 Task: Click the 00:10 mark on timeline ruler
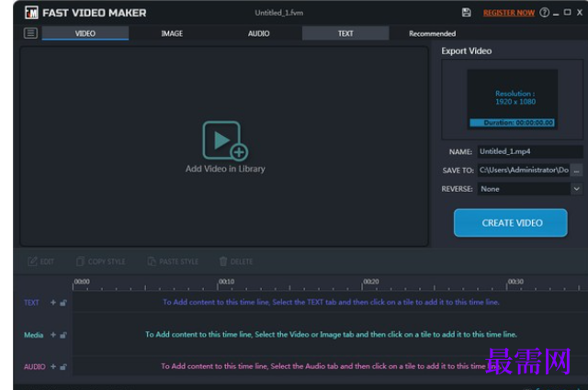point(226,282)
